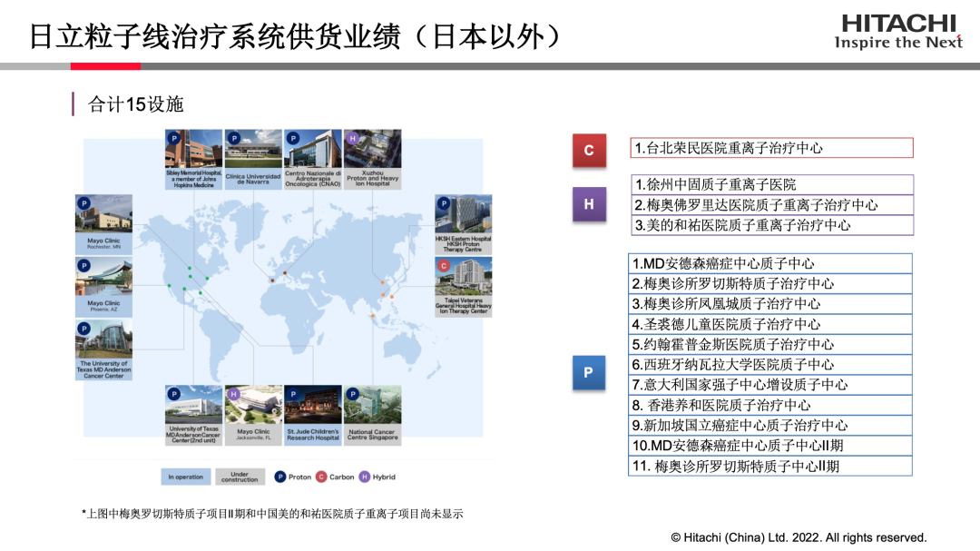Click 2.梅奥佛罗里达医院质子重离子治疗中心 entry
980x551 pixels.
(772, 204)
